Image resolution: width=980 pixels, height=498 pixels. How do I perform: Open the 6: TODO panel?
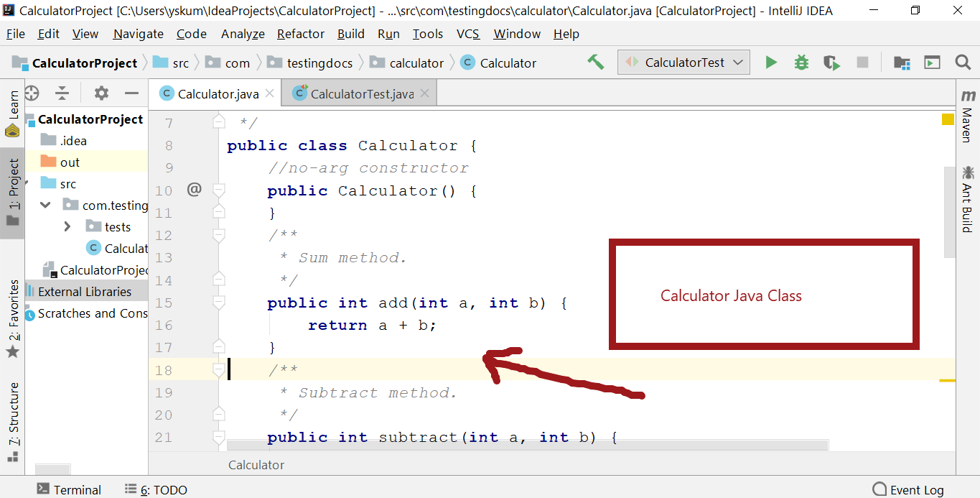[155, 489]
